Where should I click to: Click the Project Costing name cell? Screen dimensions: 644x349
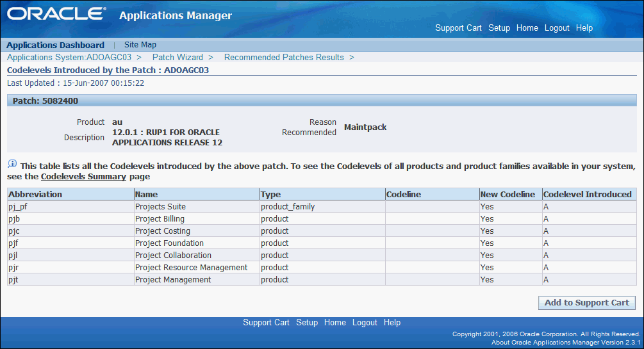[x=197, y=231]
